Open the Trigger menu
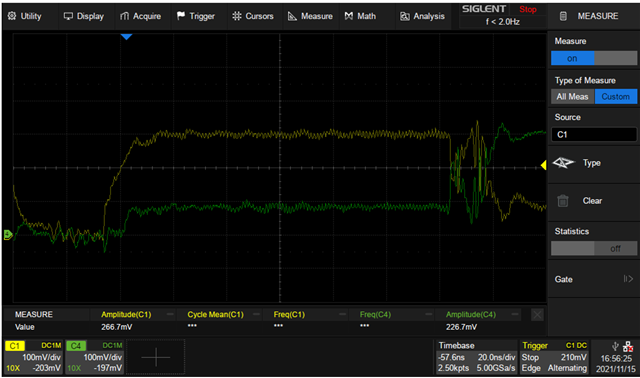This screenshot has height=378, width=640. pos(196,16)
